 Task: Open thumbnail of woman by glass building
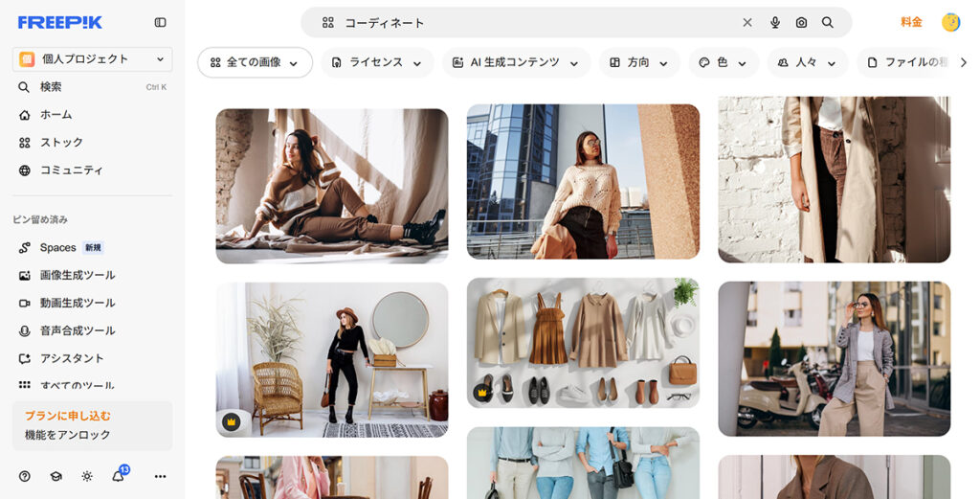tap(583, 181)
